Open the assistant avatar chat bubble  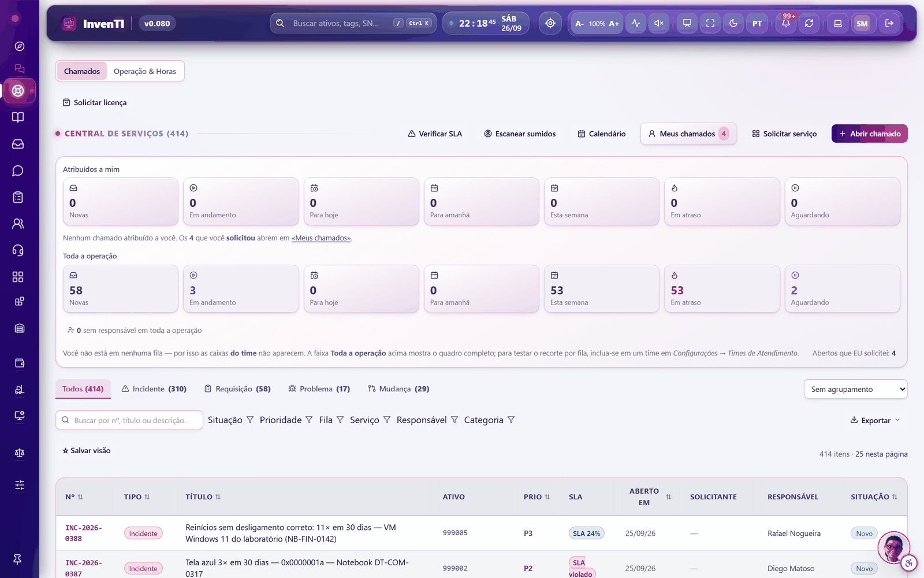tap(893, 547)
